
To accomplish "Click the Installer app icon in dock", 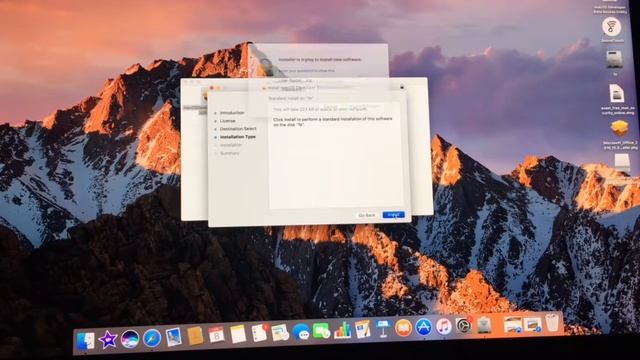I will pyautogui.click(x=484, y=325).
